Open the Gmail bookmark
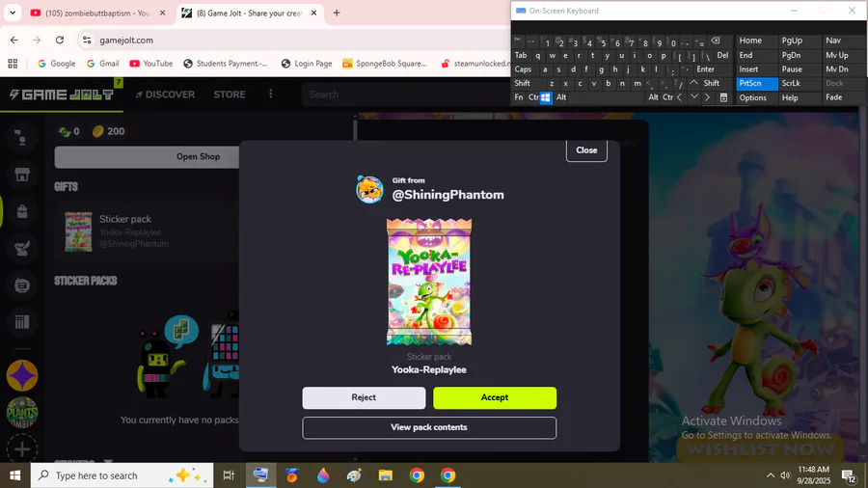This screenshot has height=488, width=868. pos(103,64)
